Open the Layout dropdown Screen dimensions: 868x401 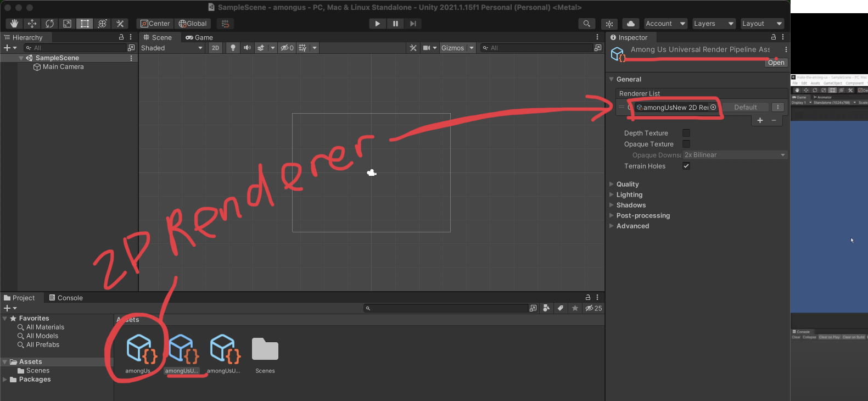[x=761, y=24]
